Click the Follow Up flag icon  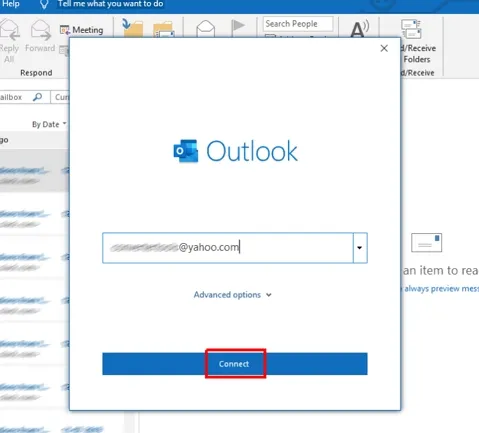pyautogui.click(x=238, y=25)
